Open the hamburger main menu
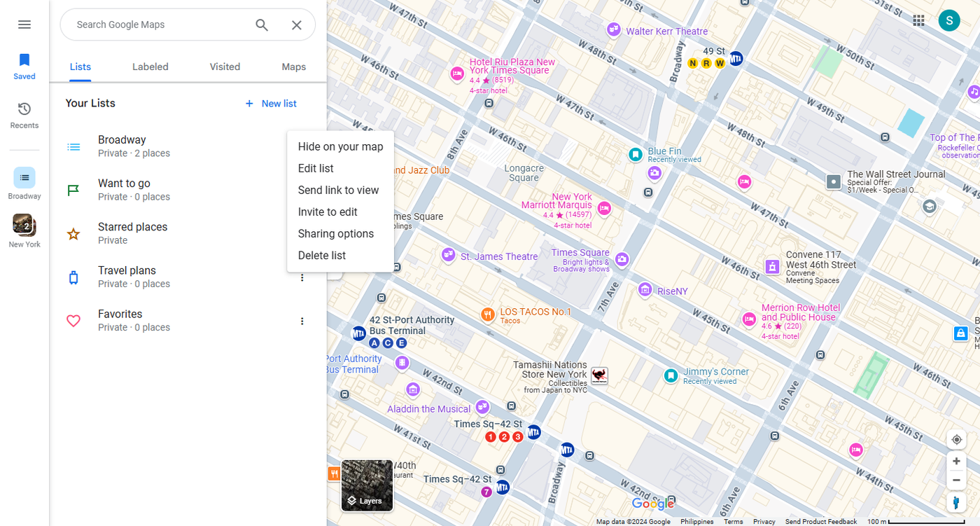 (24, 25)
